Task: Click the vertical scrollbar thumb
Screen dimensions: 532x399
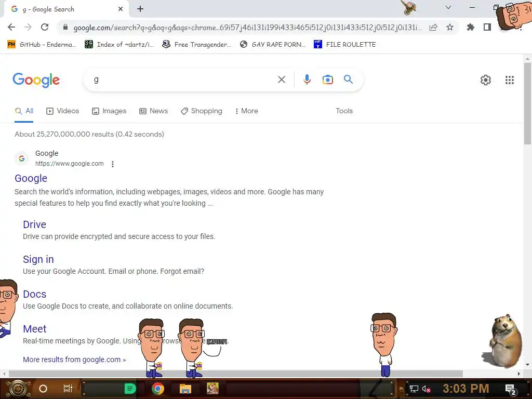Action: (x=527, y=103)
